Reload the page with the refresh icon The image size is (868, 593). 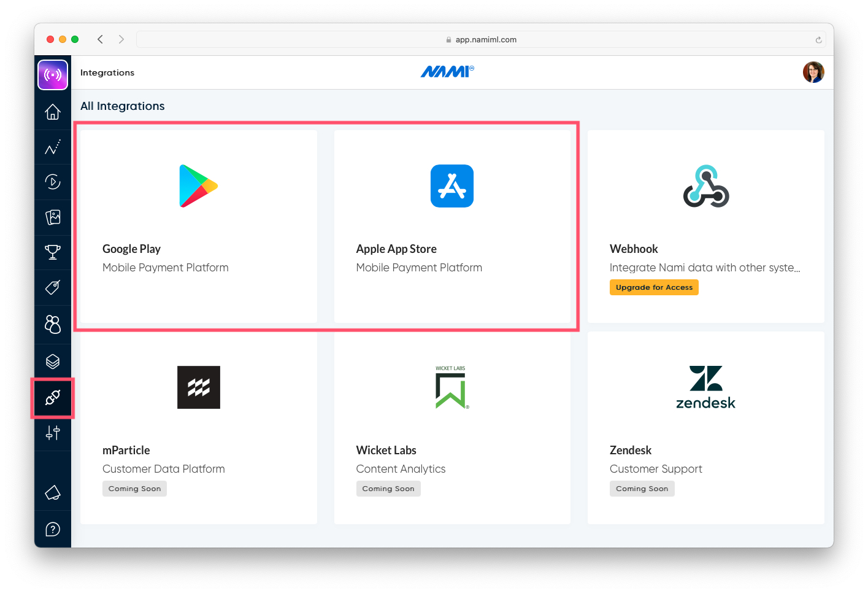tap(818, 40)
